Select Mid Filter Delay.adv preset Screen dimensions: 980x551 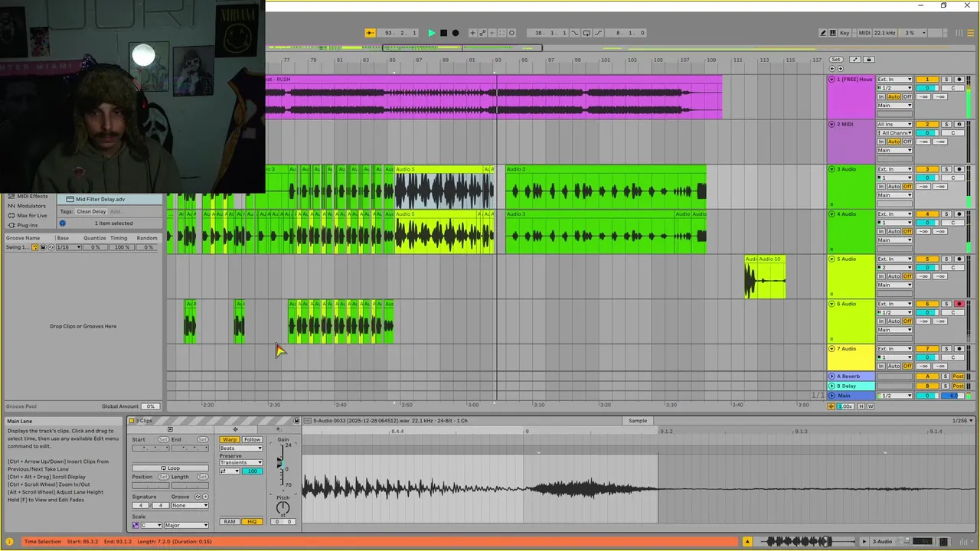[100, 199]
